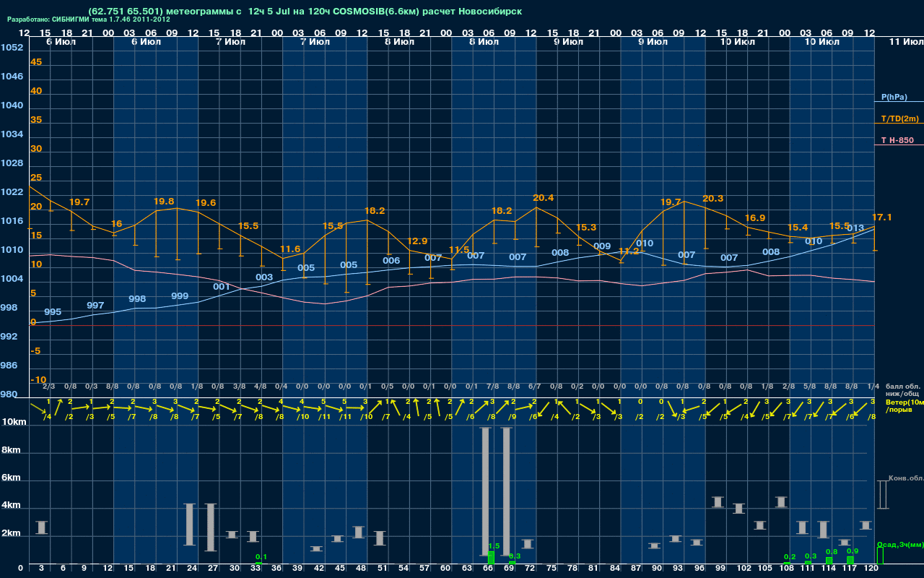Click the 19.8 temperature value
This screenshot has width=924, height=578.
164,202
